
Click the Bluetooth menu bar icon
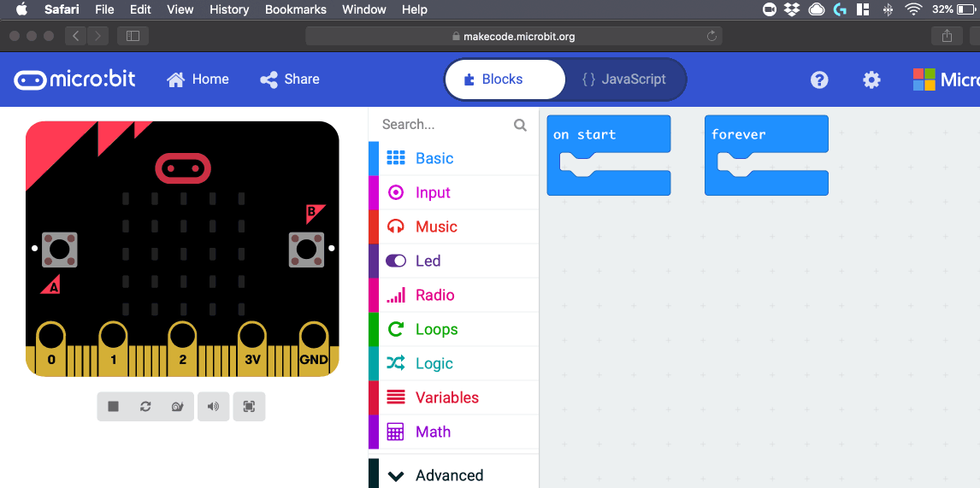tap(888, 9)
